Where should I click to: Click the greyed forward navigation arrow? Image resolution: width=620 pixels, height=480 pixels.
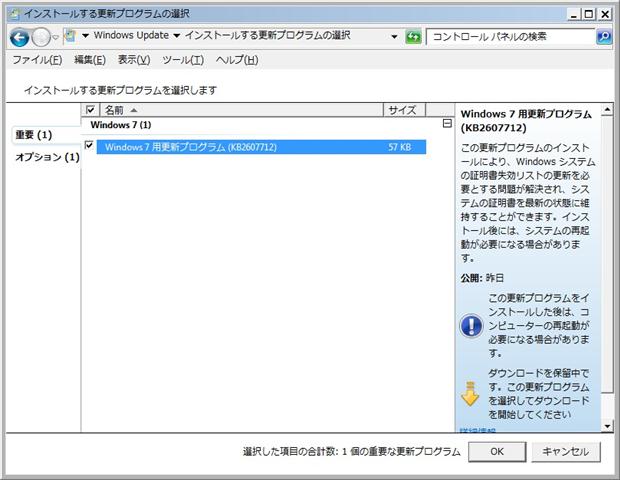pos(41,38)
